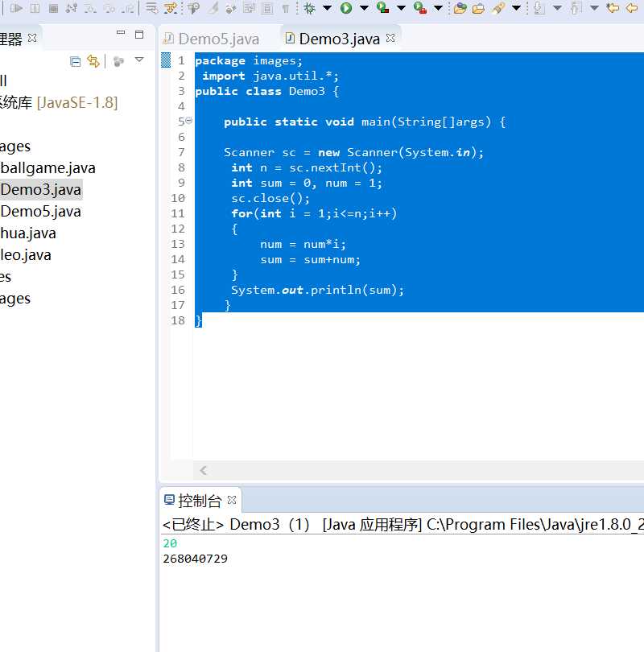This screenshot has width=644, height=652.
Task: Click the Next Annotation icon
Action: (x=539, y=8)
